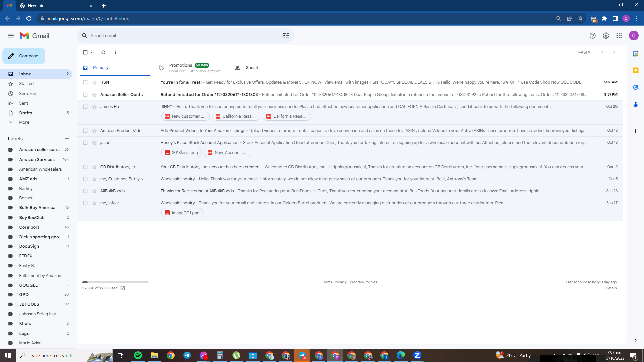
Task: Reload the page in Chrome
Action: [x=29, y=19]
